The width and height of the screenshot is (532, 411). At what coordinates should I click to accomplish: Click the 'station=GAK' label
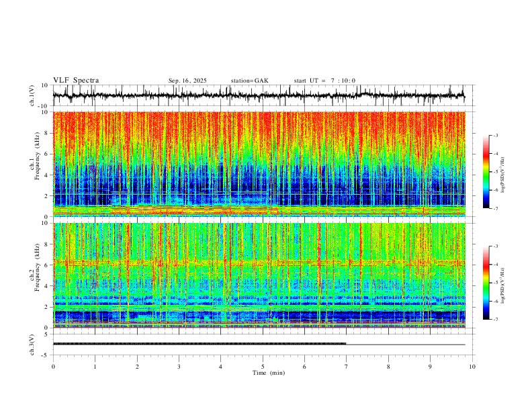(249, 81)
